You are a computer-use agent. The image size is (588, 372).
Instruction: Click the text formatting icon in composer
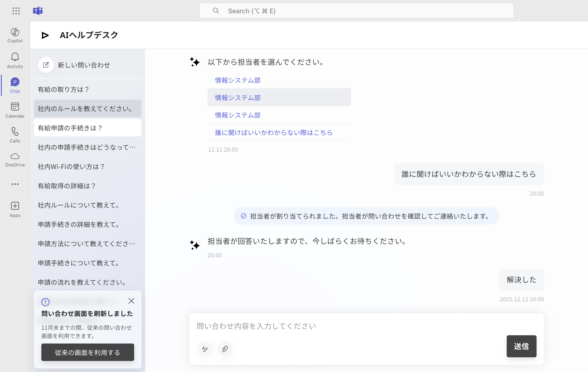point(205,349)
